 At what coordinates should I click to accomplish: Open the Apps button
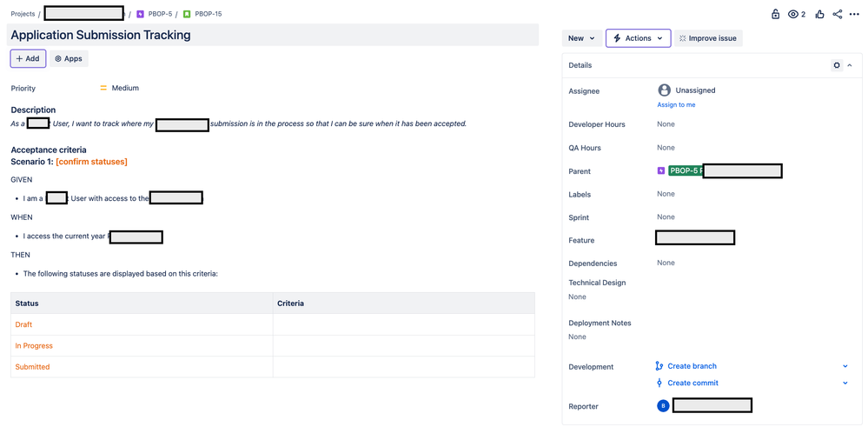[x=69, y=58]
